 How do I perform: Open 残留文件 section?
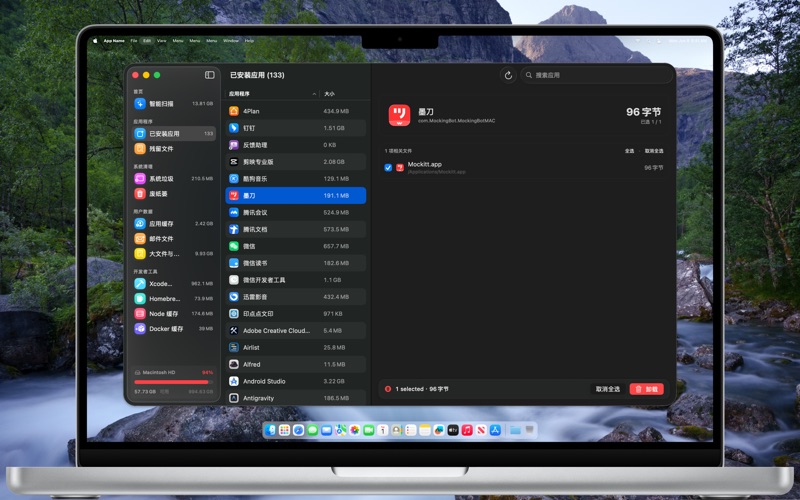(174, 148)
